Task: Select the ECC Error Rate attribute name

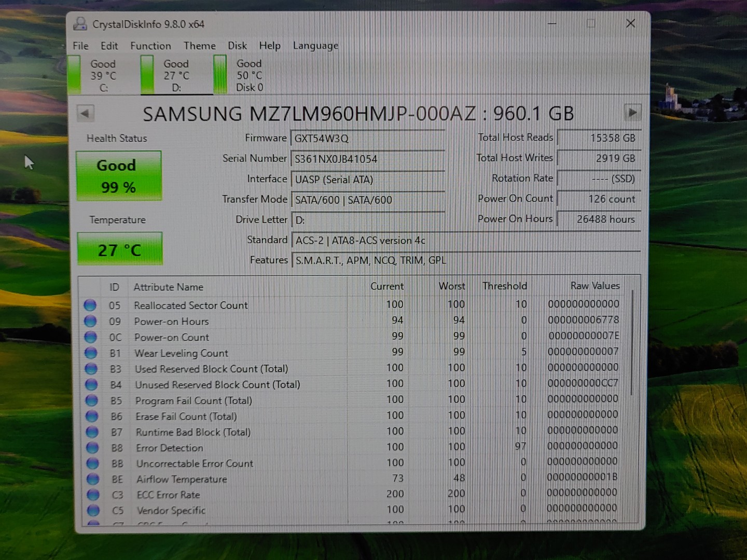Action: coord(168,495)
